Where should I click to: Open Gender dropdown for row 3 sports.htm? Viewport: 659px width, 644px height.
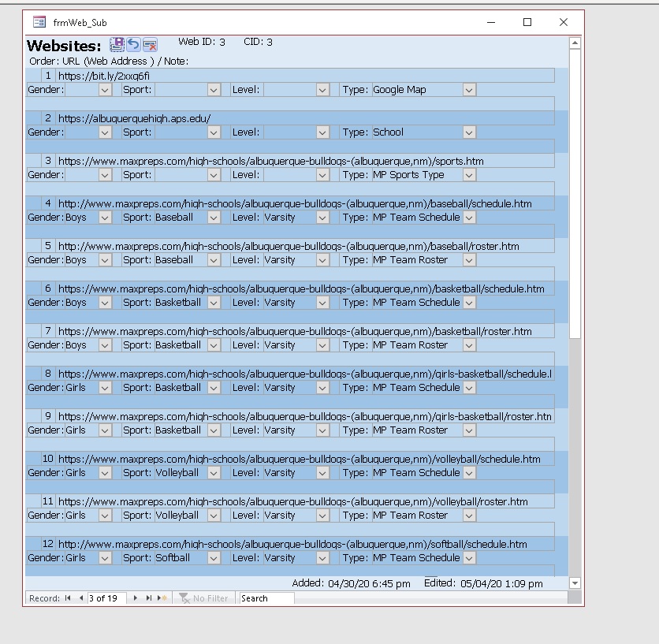[105, 175]
